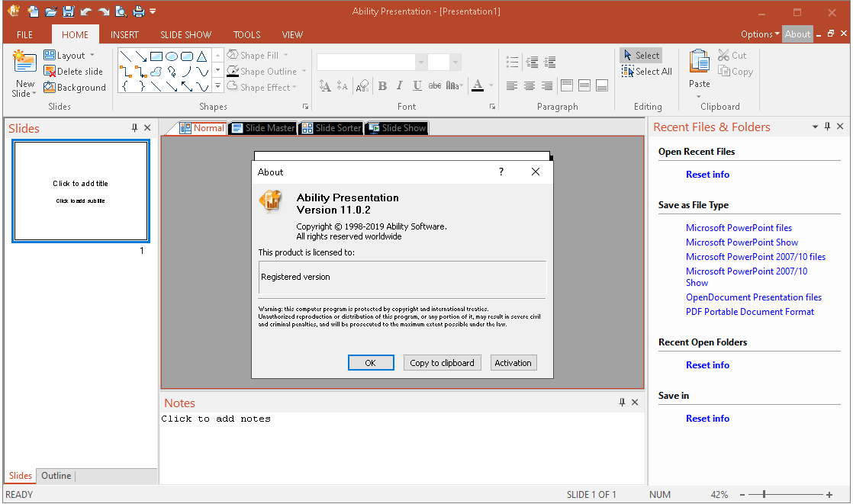
Task: Click PDF Portable Document Format link
Action: click(x=750, y=312)
